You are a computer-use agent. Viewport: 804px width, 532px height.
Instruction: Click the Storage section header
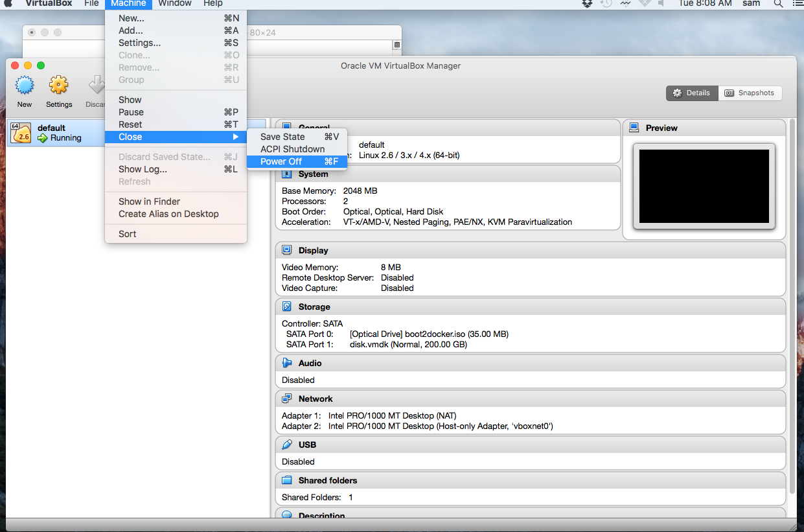tap(531, 306)
